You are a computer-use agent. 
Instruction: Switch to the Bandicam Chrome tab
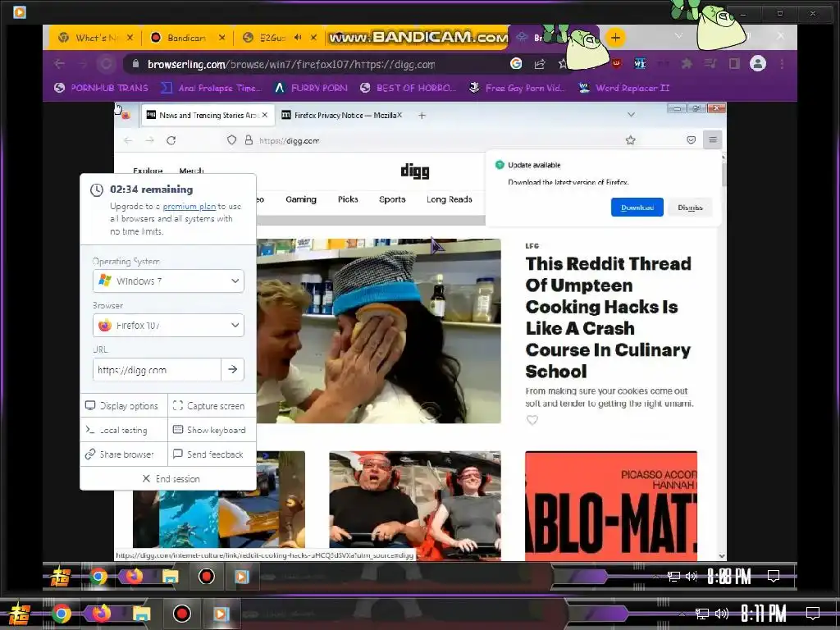[187, 38]
